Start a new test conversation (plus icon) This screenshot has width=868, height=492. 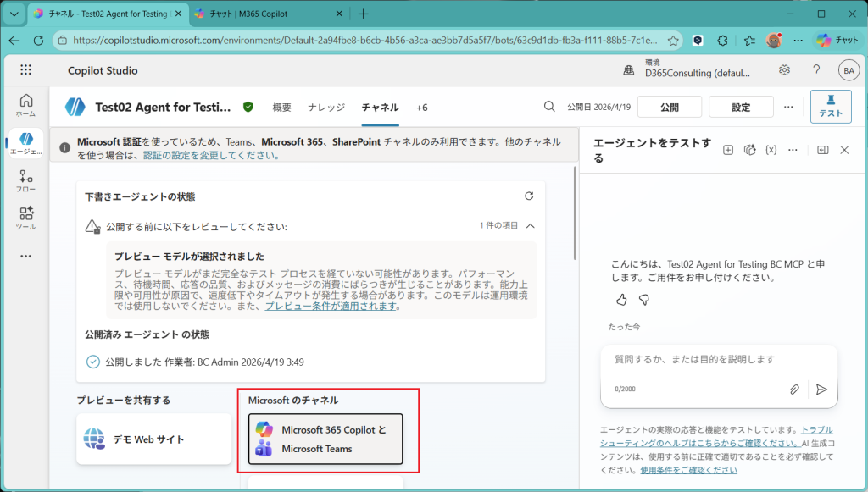point(728,150)
